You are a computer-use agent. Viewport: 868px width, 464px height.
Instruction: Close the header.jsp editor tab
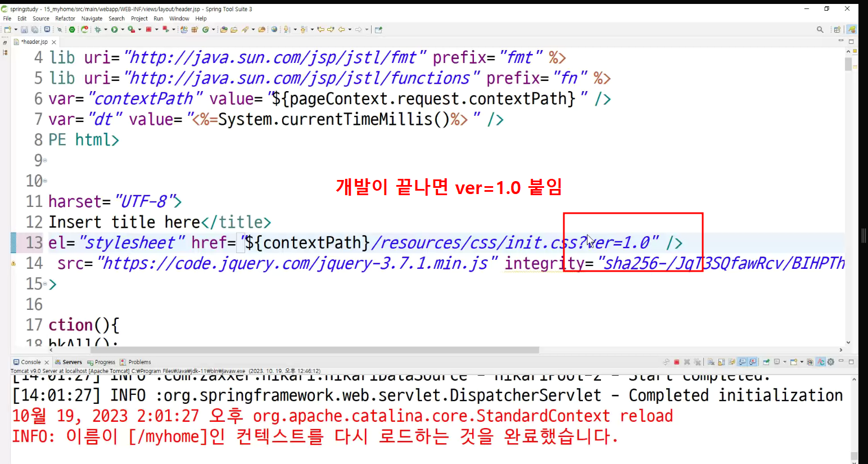[x=54, y=42]
